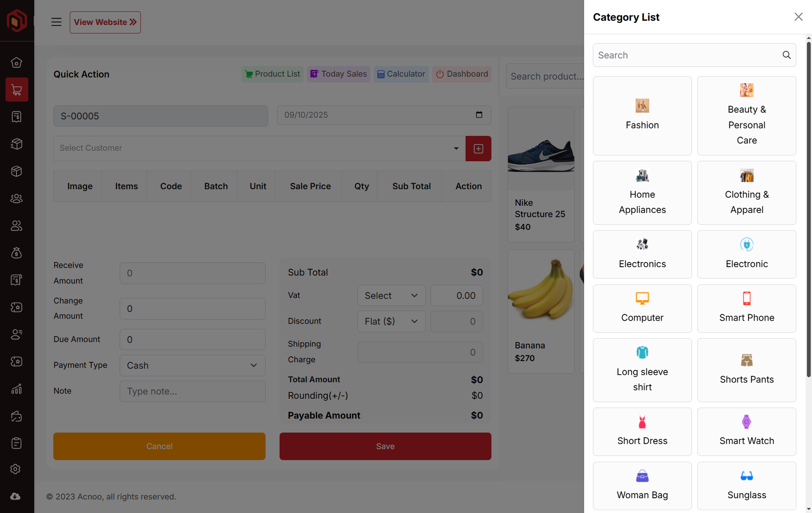Click the Save button
The height and width of the screenshot is (513, 812).
coord(385,446)
